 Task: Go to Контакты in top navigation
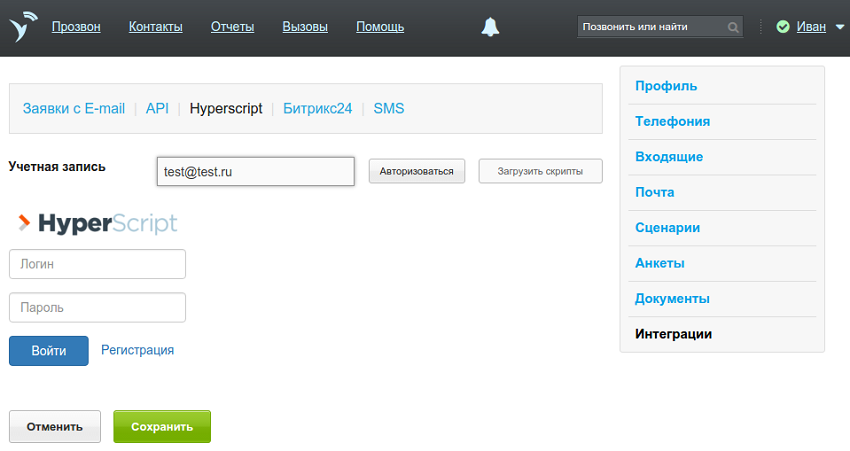[x=156, y=27]
